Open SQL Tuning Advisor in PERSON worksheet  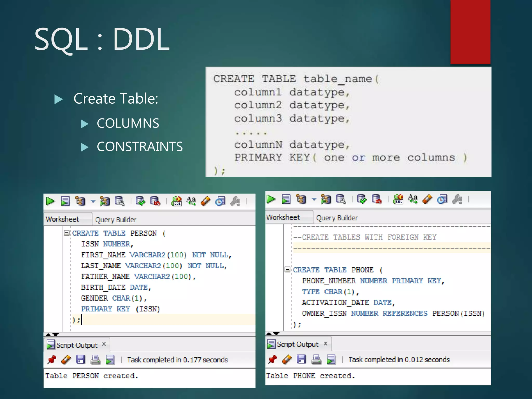pyautogui.click(x=120, y=201)
